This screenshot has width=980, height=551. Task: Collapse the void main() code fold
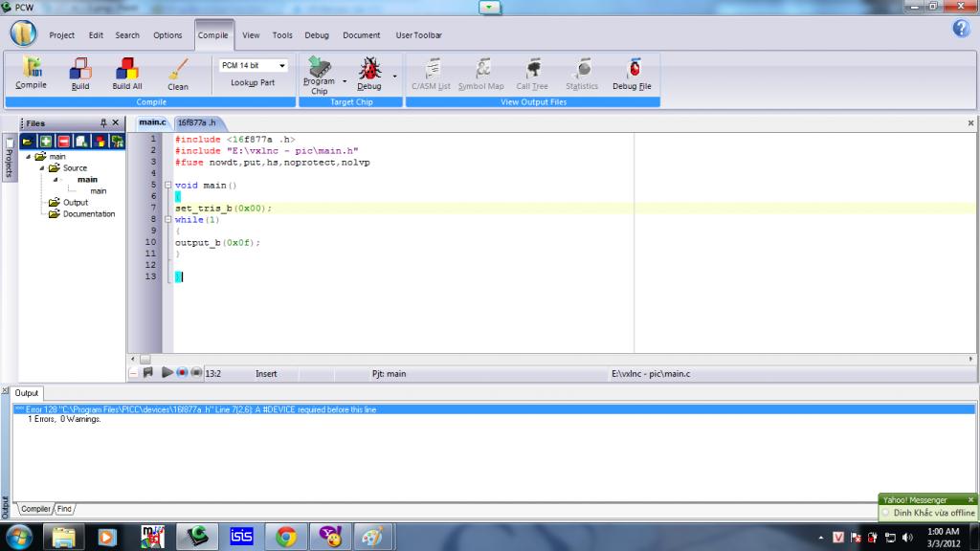(x=167, y=185)
